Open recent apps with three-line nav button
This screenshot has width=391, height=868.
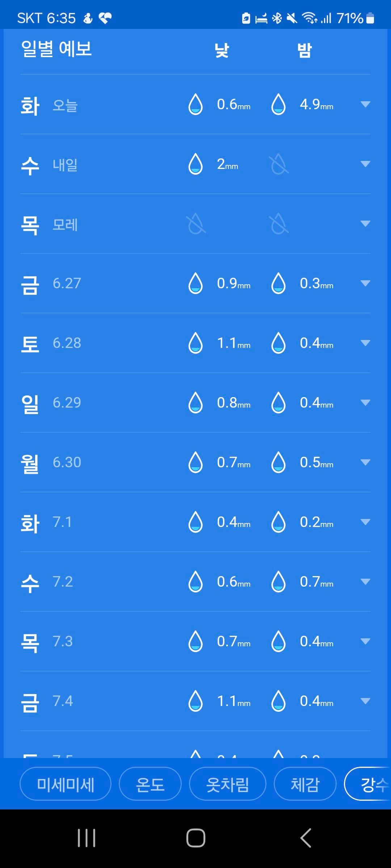[x=87, y=838]
